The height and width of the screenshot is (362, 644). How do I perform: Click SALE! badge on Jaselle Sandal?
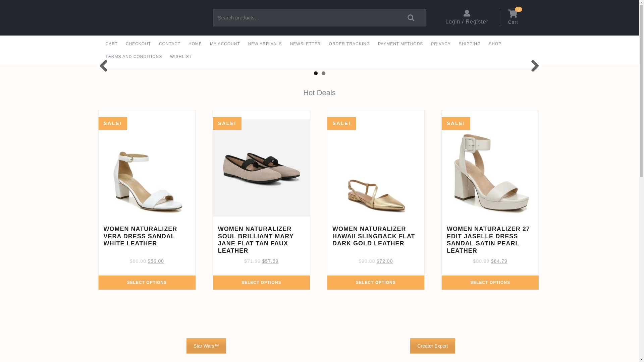(456, 123)
